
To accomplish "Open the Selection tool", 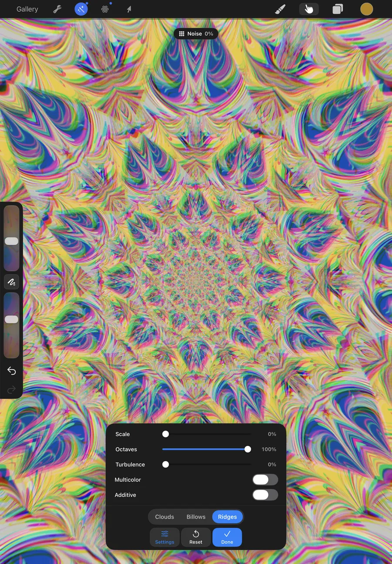I will click(105, 9).
